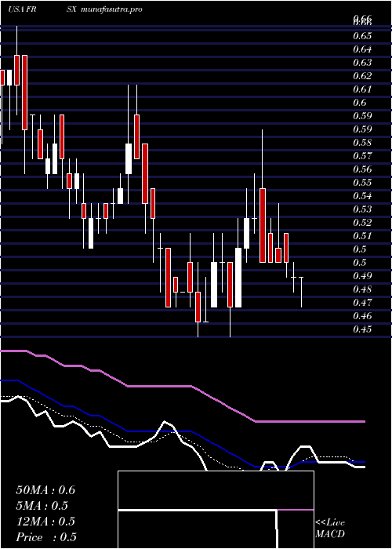This screenshot has width=392, height=549.
Task: Select the 0.58 price axis label
Action: (x=361, y=143)
